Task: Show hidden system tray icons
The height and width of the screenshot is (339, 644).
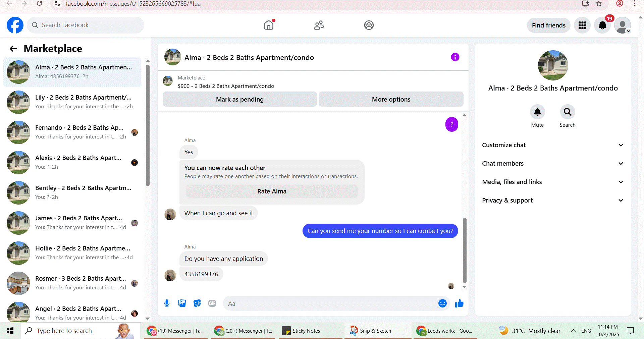Action: 574,331
